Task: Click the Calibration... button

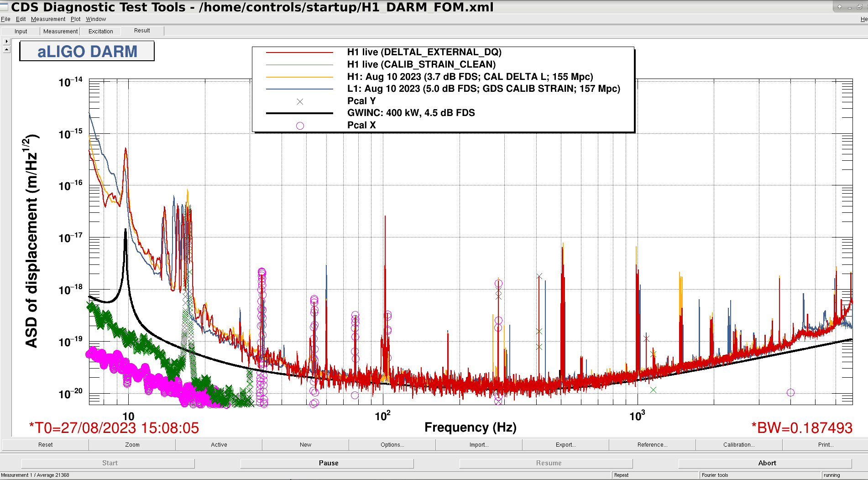Action: click(x=738, y=445)
